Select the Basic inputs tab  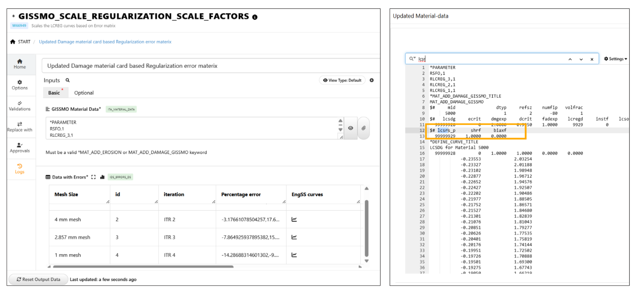click(54, 93)
